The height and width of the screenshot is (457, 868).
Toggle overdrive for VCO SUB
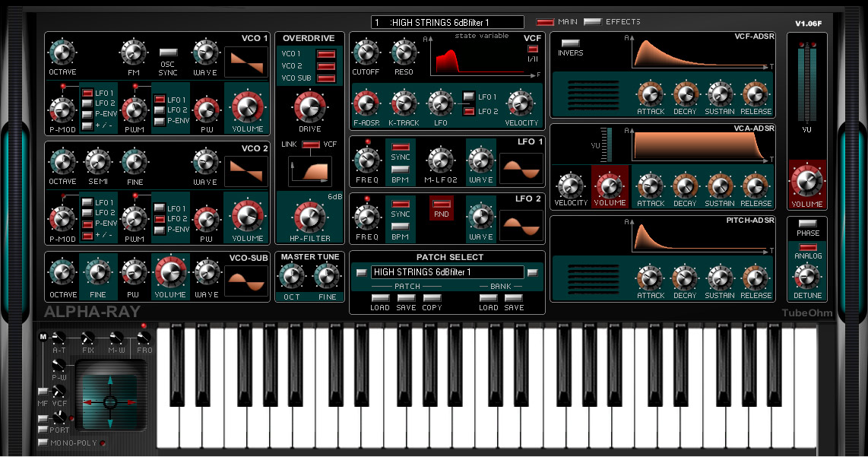(326, 78)
